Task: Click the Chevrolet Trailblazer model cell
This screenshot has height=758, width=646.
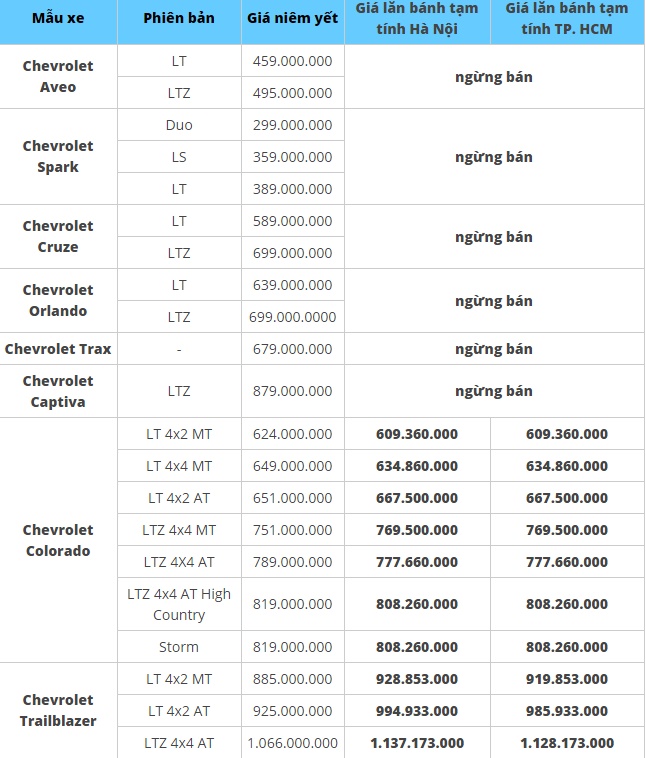Action: (58, 710)
